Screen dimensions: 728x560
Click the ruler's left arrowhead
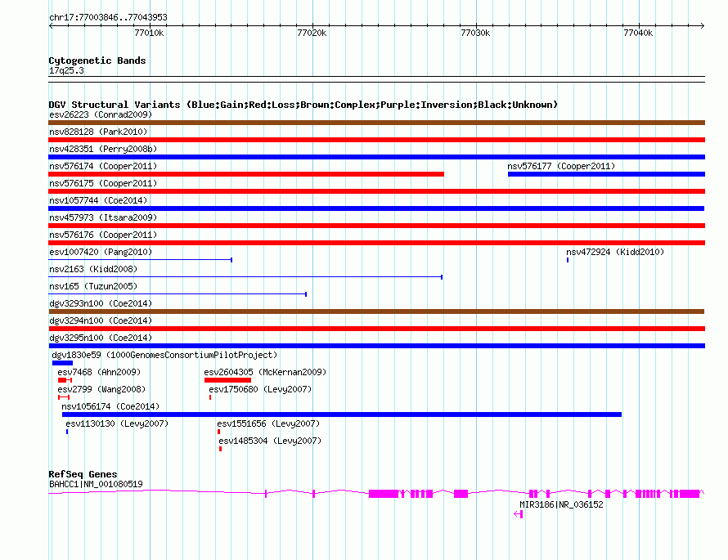coord(51,25)
